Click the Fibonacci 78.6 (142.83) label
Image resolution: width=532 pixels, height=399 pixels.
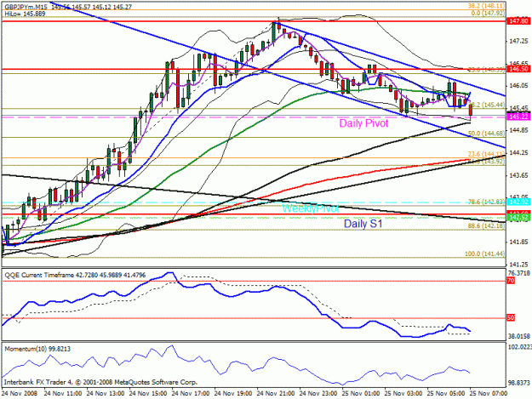[x=486, y=202]
